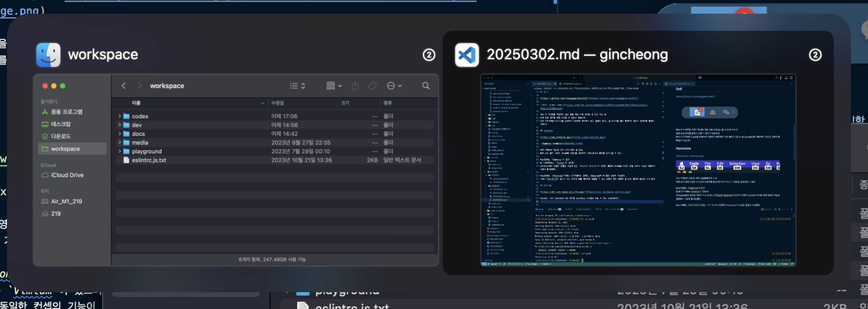Click the window count badge on workspace card
Image resolution: width=868 pixels, height=309 pixels.
point(429,55)
